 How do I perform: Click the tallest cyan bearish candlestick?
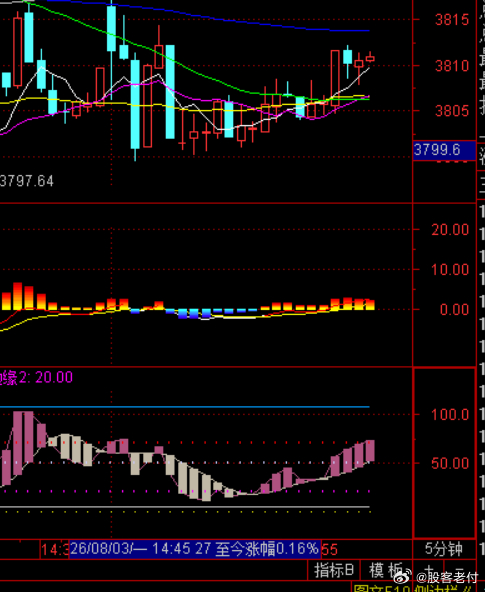click(170, 92)
